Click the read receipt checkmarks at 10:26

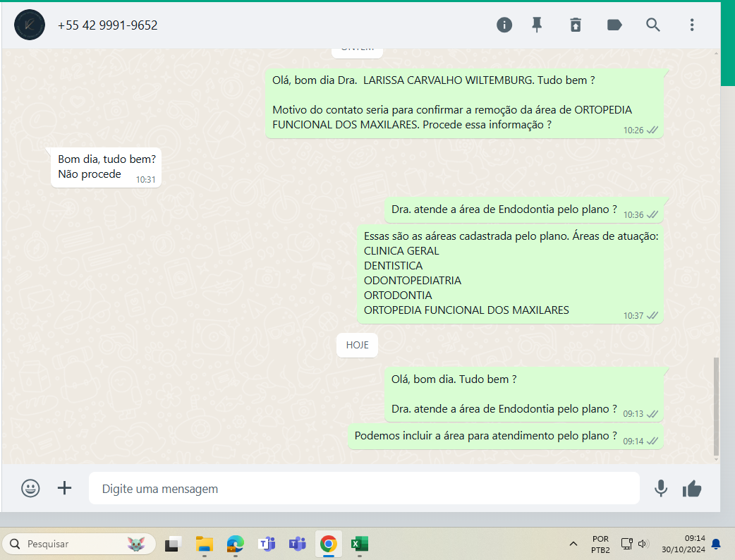click(652, 130)
